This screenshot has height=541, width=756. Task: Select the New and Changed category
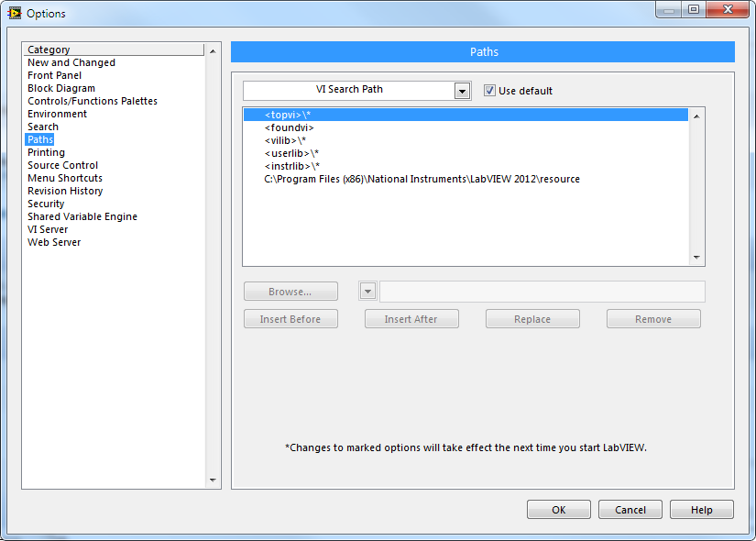click(71, 62)
